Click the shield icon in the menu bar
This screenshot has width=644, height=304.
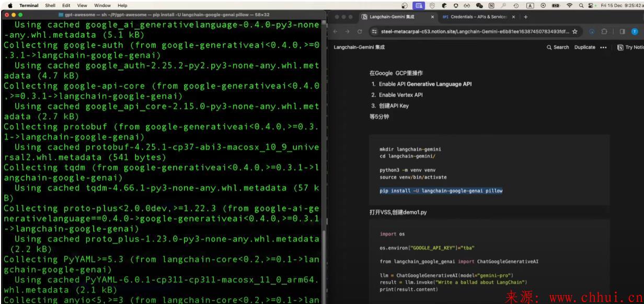pos(433,5)
